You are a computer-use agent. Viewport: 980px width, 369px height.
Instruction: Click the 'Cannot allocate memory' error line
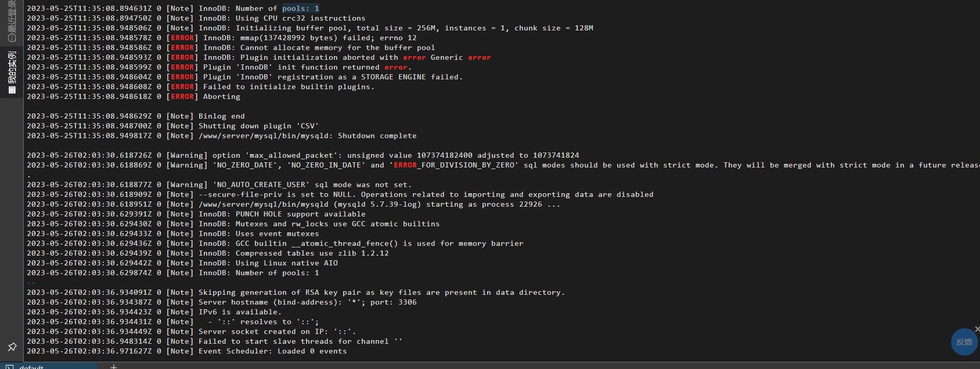[231, 47]
